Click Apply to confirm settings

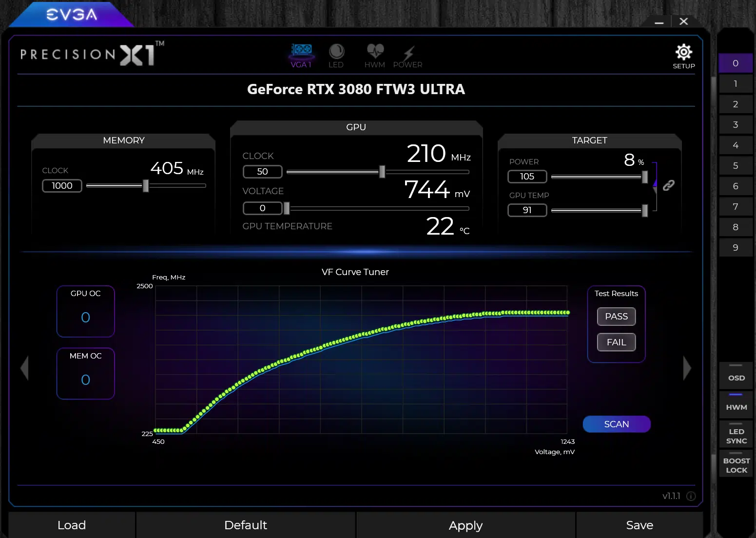coord(465,525)
